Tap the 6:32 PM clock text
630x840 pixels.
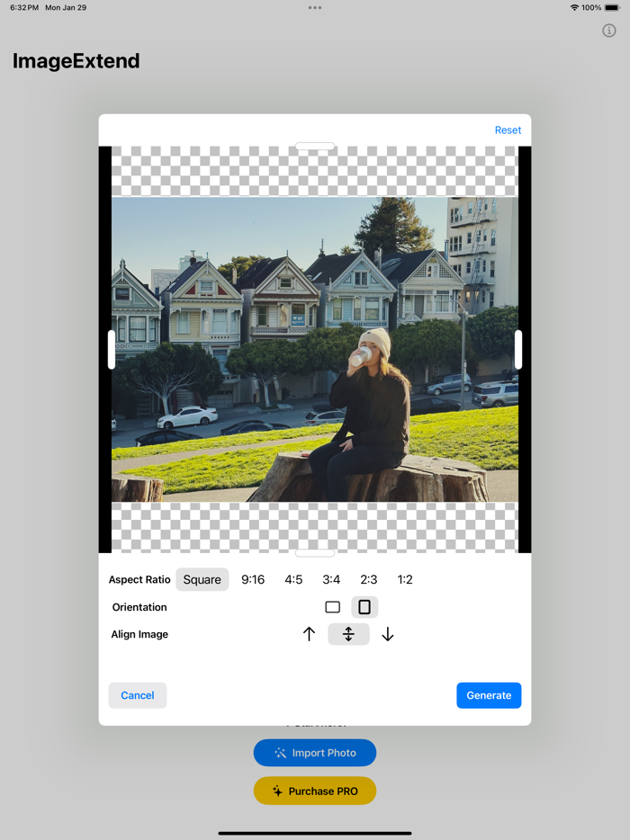[x=24, y=7]
